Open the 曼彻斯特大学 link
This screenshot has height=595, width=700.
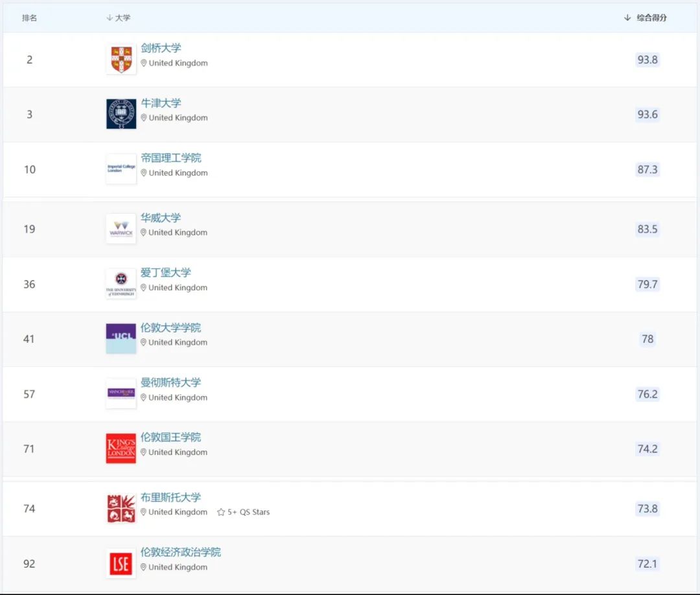171,382
